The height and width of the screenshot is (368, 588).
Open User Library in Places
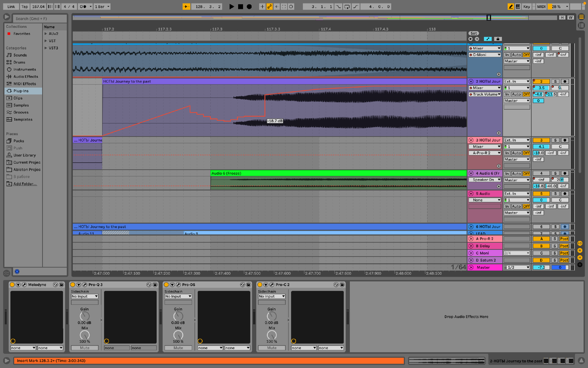(x=24, y=155)
